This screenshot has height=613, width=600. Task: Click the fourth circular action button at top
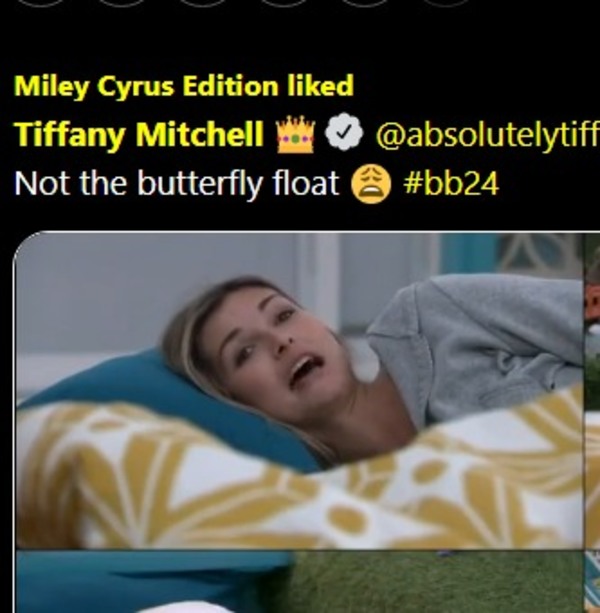tap(284, 2)
